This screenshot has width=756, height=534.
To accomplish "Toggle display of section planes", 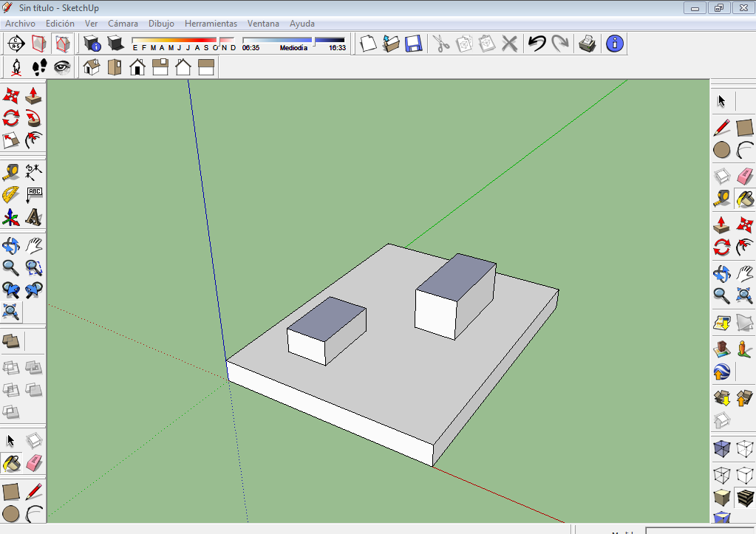I will coord(39,44).
